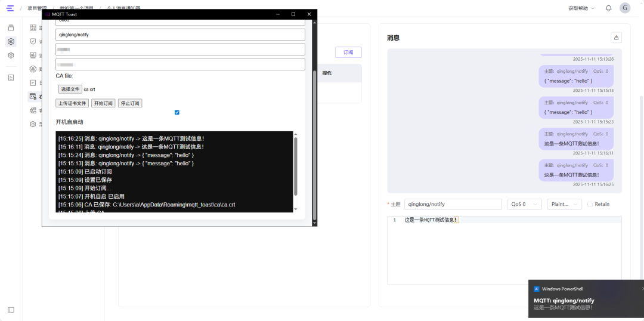The width and height of the screenshot is (644, 321).
Task: Open the server blocks icon in side menu
Action: [33, 110]
